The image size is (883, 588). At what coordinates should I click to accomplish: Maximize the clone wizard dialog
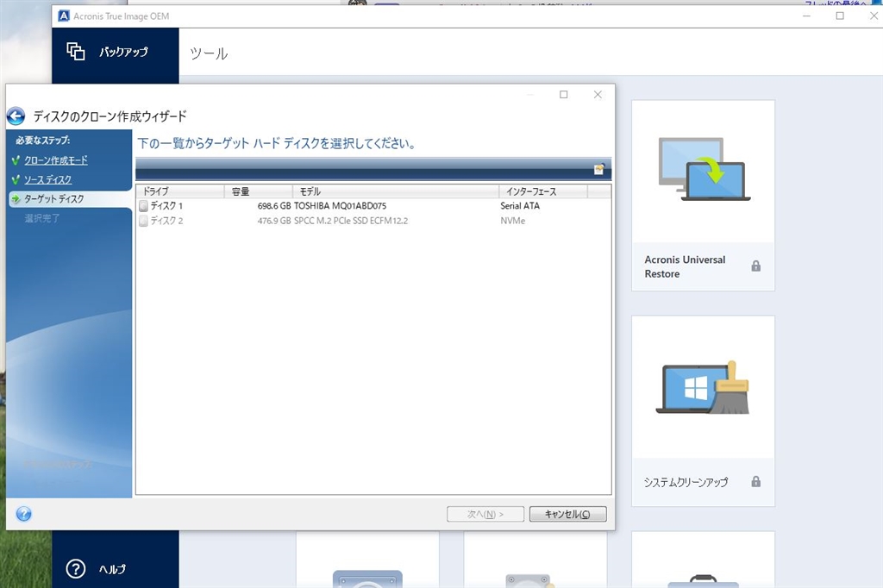[564, 95]
